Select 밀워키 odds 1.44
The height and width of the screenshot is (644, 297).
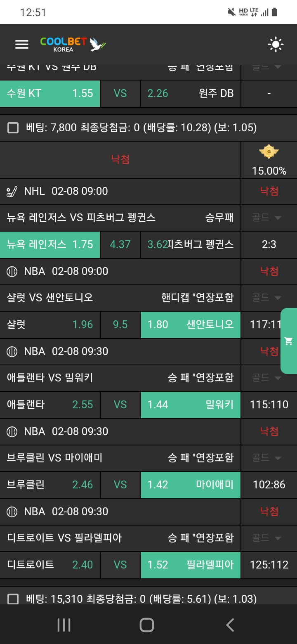[190, 404]
